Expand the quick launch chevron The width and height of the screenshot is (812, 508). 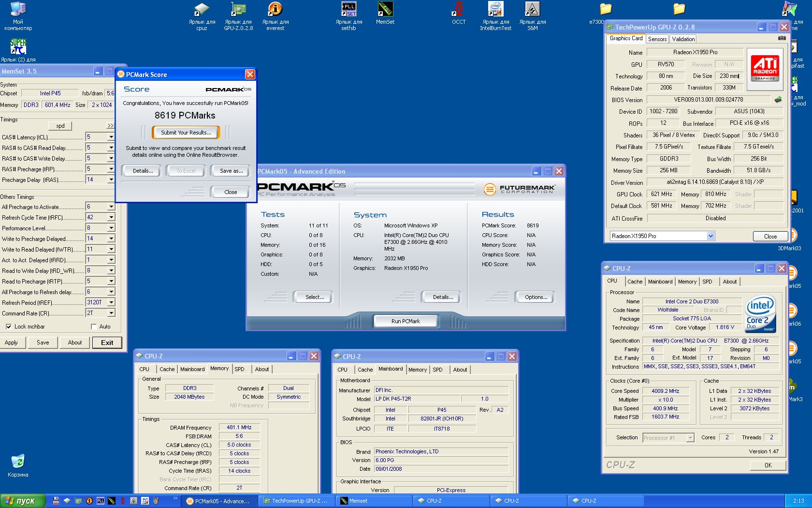[175, 498]
